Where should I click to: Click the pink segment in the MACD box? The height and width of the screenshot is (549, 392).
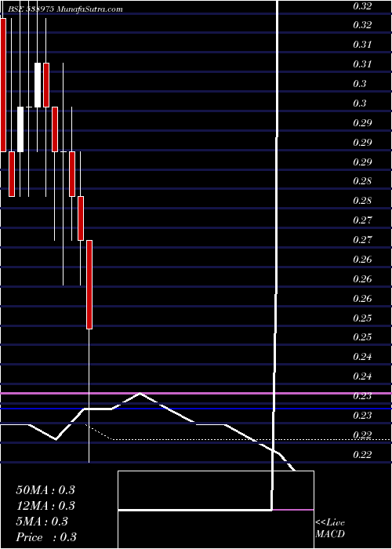pyautogui.click(x=293, y=510)
